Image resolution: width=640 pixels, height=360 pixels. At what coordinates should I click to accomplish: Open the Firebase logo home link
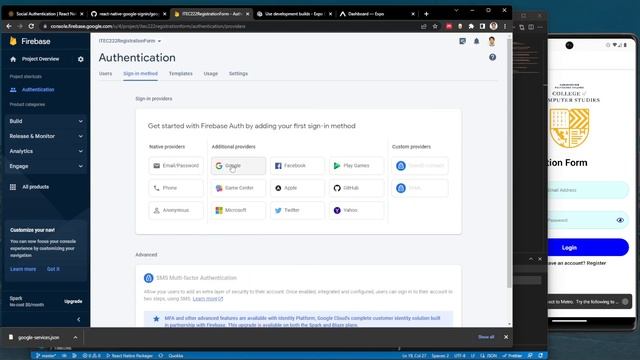[x=30, y=41]
